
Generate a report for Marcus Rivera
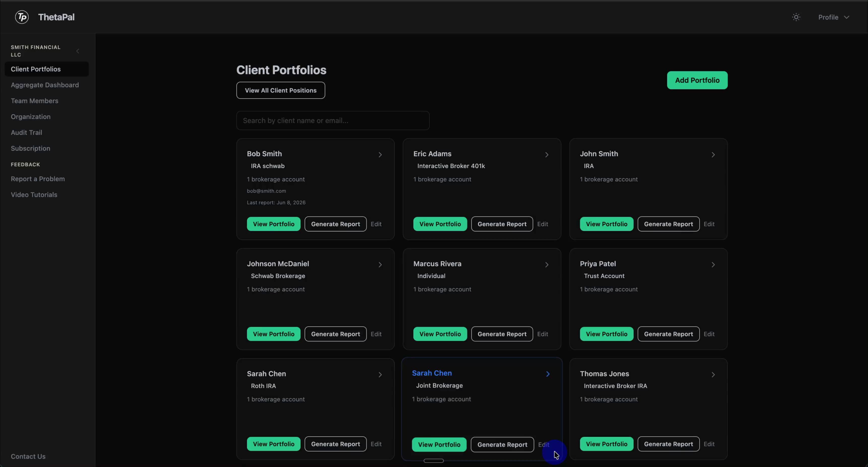pyautogui.click(x=502, y=334)
